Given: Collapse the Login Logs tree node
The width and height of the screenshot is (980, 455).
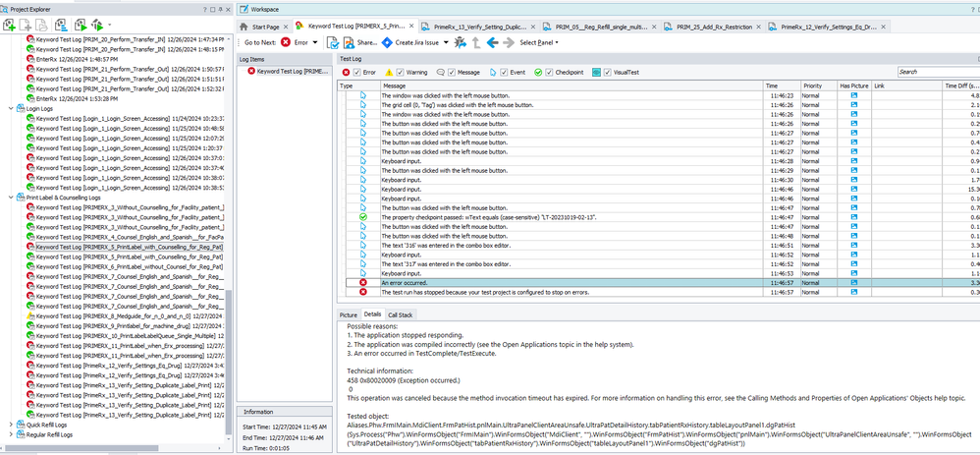Looking at the screenshot, I should point(11,109).
